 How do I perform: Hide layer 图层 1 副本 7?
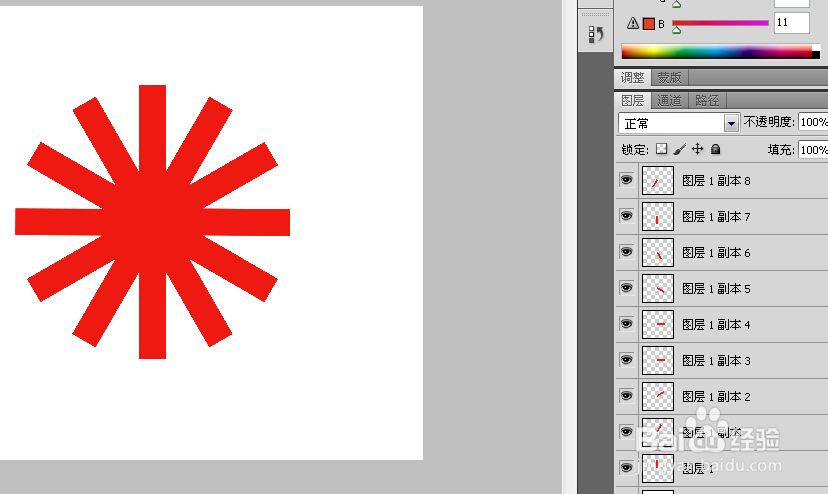click(626, 216)
